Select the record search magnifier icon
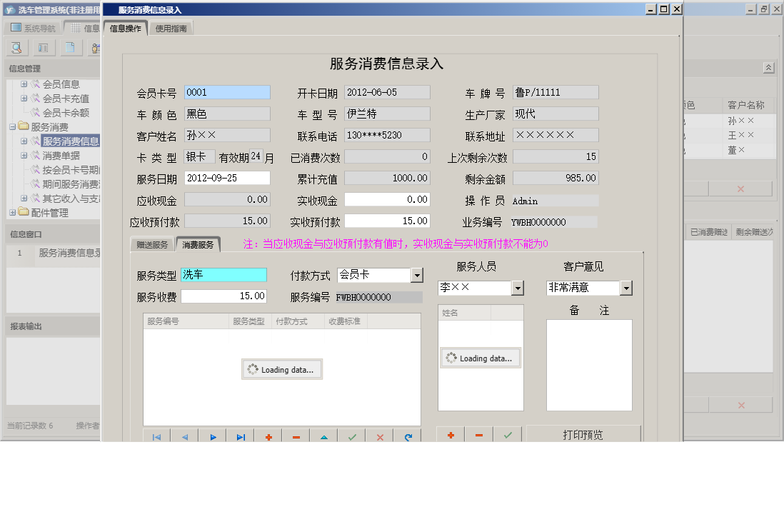The height and width of the screenshot is (532, 784). click(16, 47)
